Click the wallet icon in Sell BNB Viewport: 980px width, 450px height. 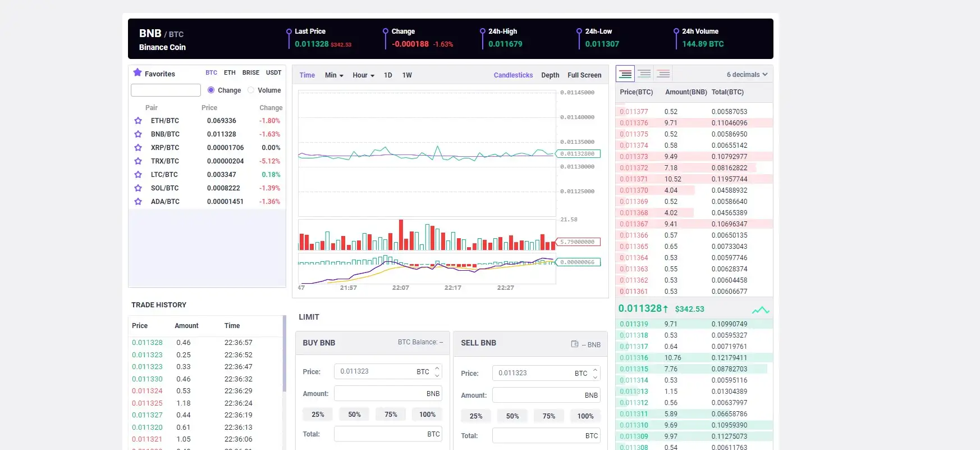coord(575,344)
